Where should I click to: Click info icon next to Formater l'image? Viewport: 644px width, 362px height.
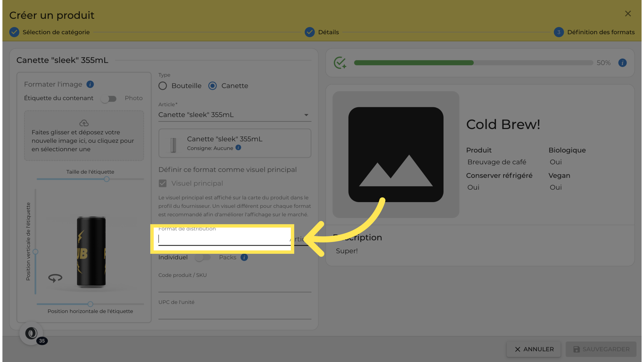90,84
